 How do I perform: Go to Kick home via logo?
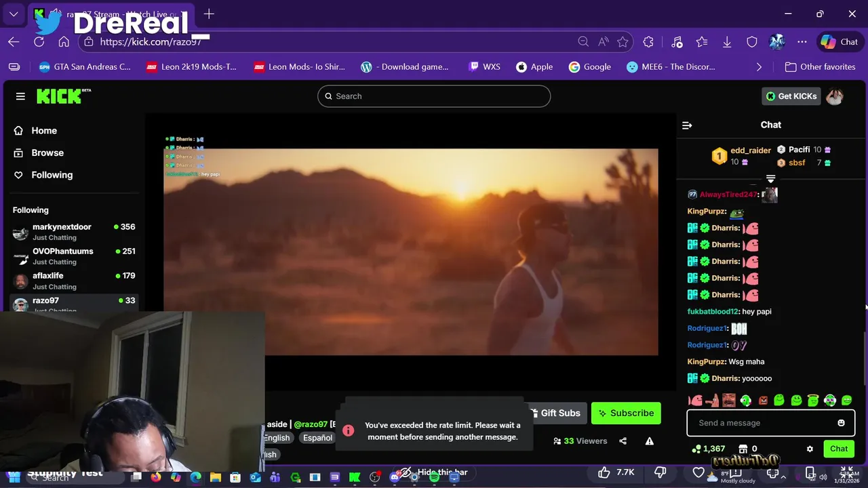pos(64,96)
